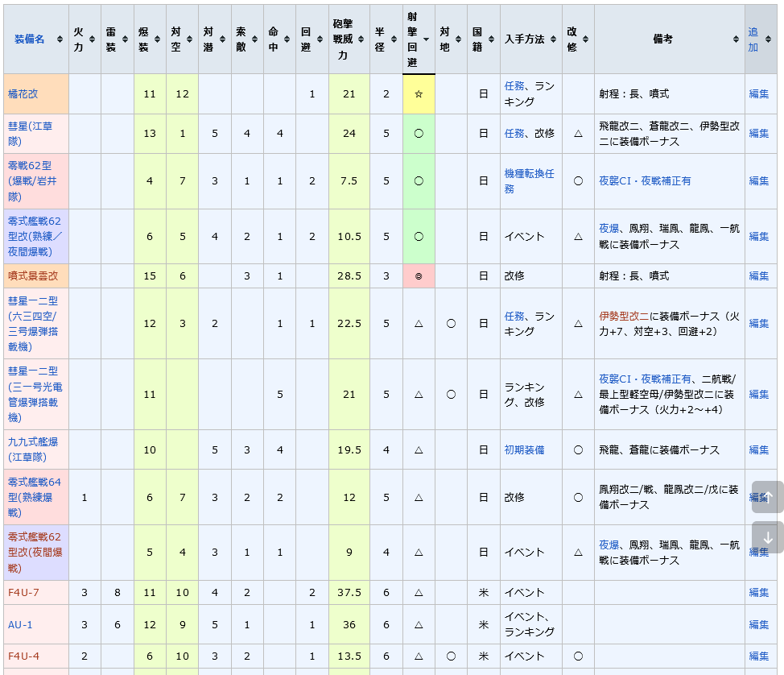Click 任務 link in 彗星(江草隊) row
The height and width of the screenshot is (675, 784).
coord(514,134)
